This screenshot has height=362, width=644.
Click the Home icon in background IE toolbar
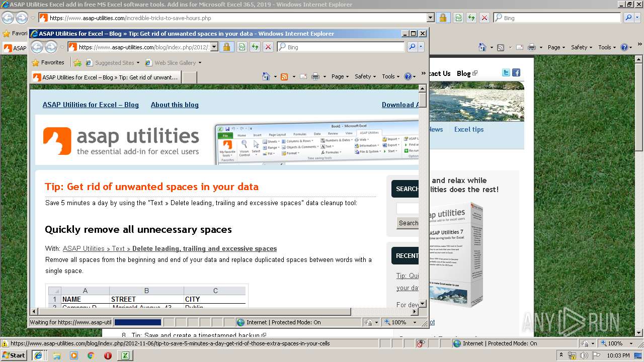(483, 47)
